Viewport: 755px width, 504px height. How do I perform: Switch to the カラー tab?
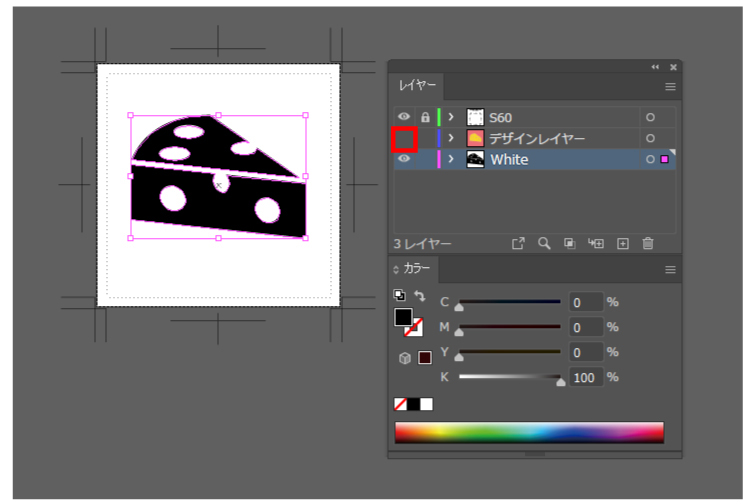pyautogui.click(x=417, y=268)
